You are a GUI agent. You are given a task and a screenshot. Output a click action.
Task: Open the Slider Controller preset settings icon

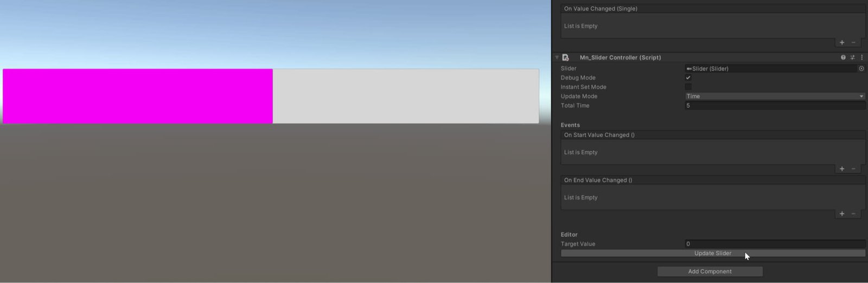coord(852,57)
